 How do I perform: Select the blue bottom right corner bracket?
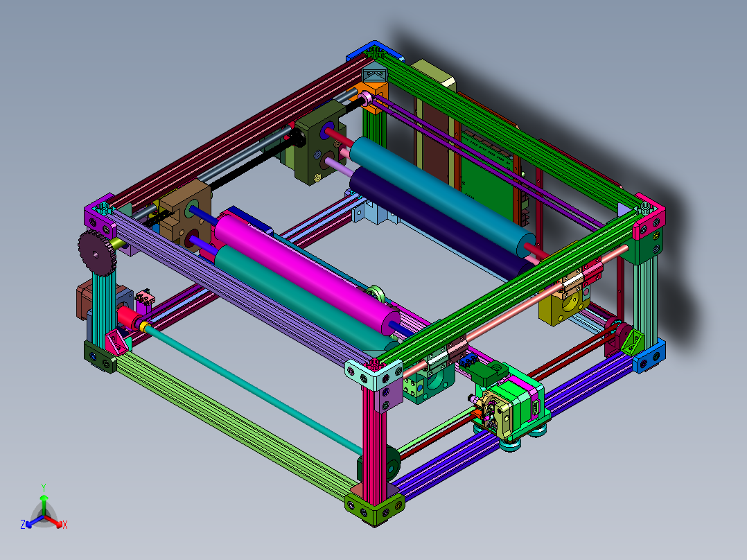(649, 358)
